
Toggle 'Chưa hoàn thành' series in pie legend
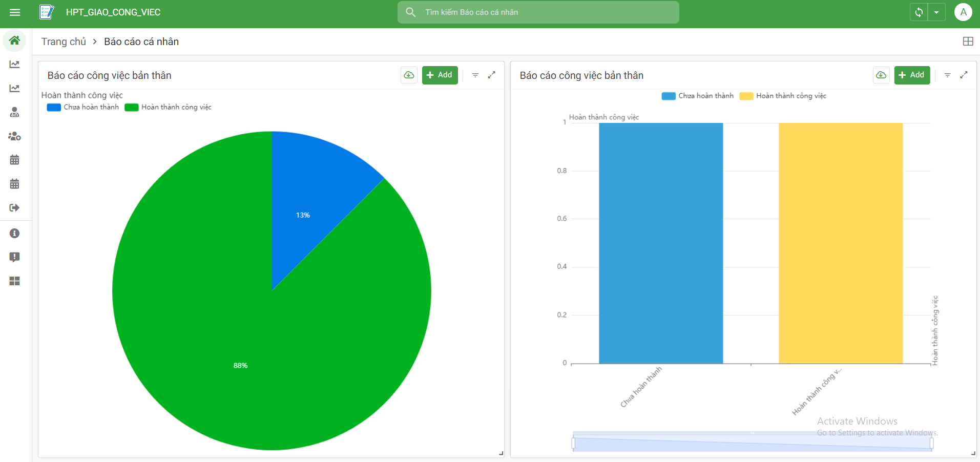[x=83, y=107]
